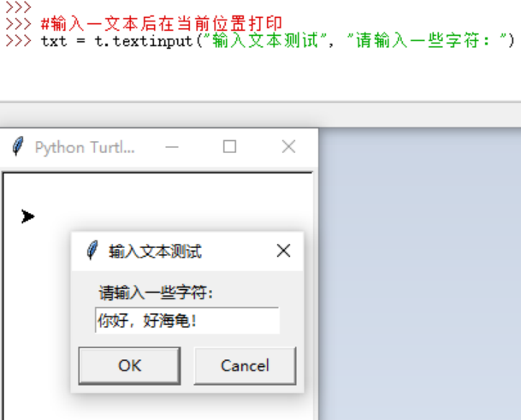
Task: Click the t.textinput call in the shell code
Action: coord(144,42)
